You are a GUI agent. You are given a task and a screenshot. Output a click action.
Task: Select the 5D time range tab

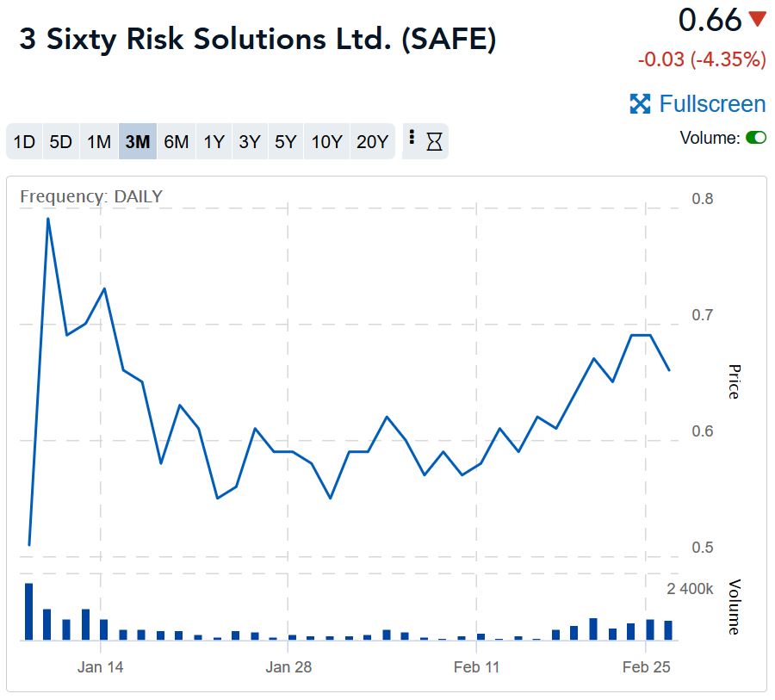[x=61, y=142]
